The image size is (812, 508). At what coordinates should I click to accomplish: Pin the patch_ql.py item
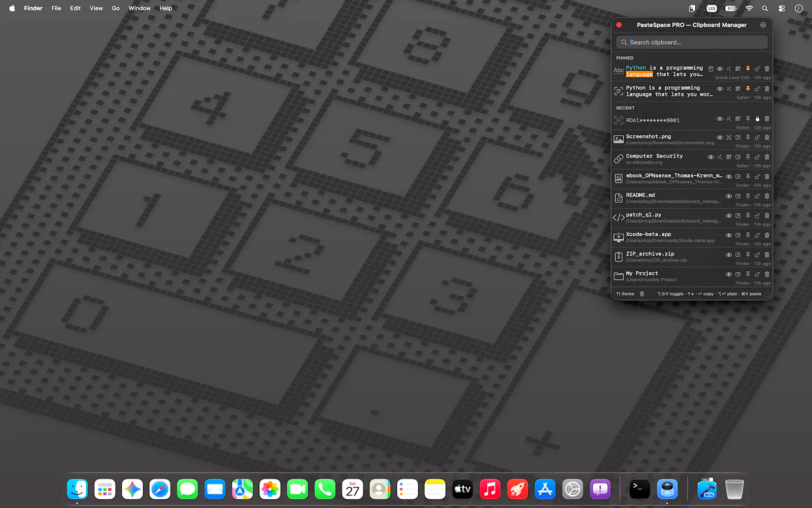tap(748, 215)
